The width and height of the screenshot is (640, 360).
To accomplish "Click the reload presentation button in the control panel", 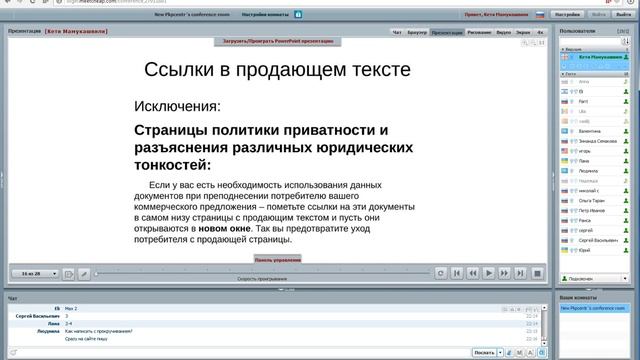I will (x=440, y=273).
